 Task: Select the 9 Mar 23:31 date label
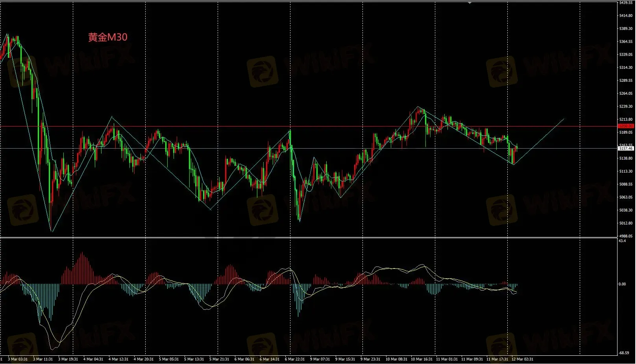click(x=370, y=359)
